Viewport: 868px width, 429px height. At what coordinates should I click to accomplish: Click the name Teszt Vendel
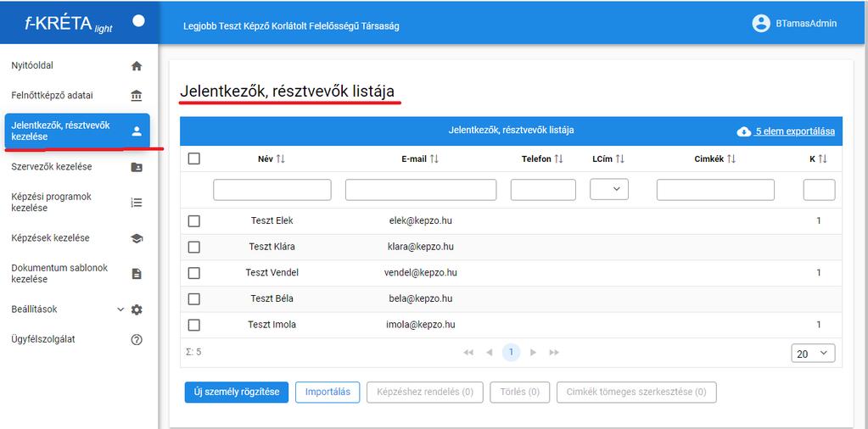coord(272,272)
